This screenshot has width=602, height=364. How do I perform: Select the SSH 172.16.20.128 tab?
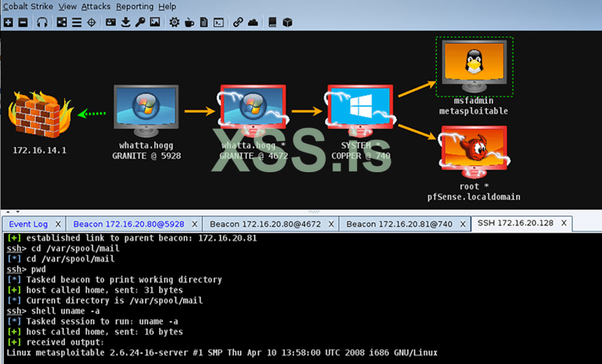point(516,223)
